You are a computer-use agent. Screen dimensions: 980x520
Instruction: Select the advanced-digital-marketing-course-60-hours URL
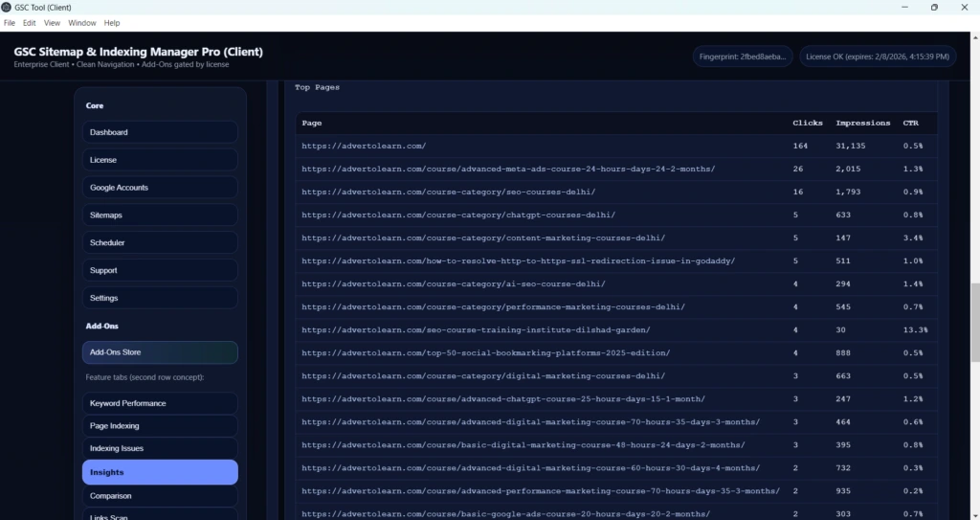click(x=530, y=468)
